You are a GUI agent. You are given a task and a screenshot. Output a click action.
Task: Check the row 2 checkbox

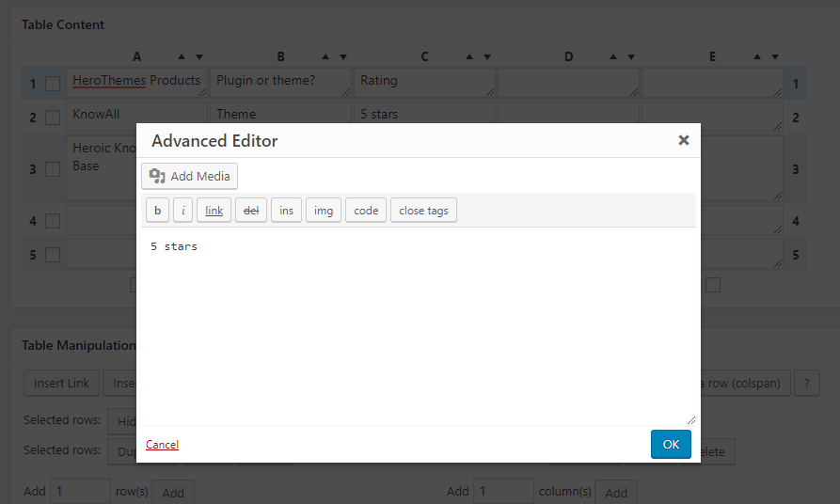(x=53, y=118)
